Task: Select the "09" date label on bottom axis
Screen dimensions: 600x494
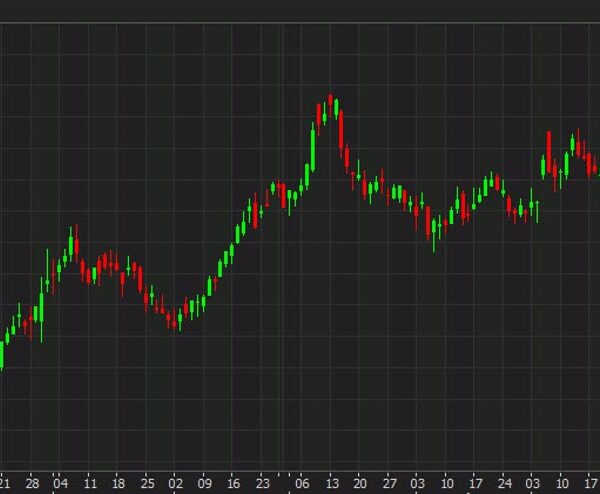Action: click(x=205, y=479)
